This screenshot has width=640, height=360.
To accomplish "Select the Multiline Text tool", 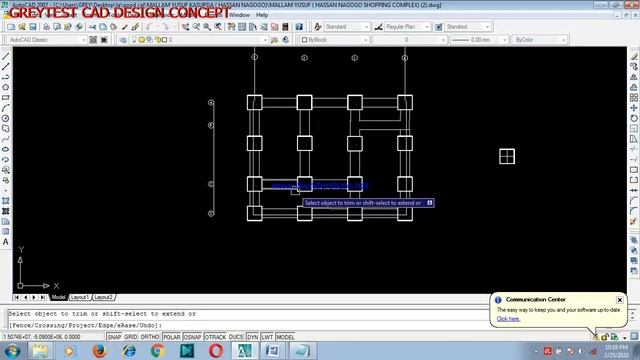I will pyautogui.click(x=6, y=242).
